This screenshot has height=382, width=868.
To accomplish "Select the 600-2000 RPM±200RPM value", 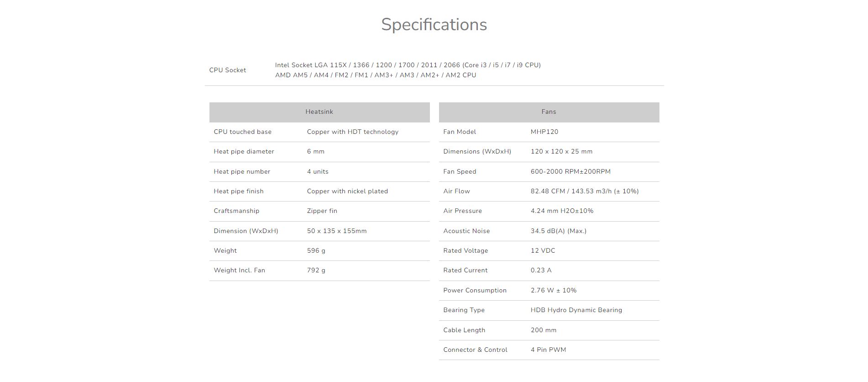I will tap(570, 172).
